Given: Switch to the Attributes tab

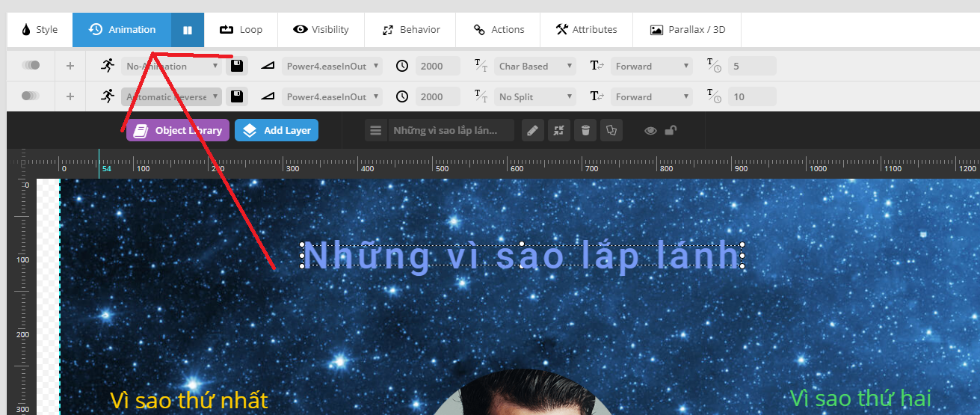Looking at the screenshot, I should click(586, 30).
